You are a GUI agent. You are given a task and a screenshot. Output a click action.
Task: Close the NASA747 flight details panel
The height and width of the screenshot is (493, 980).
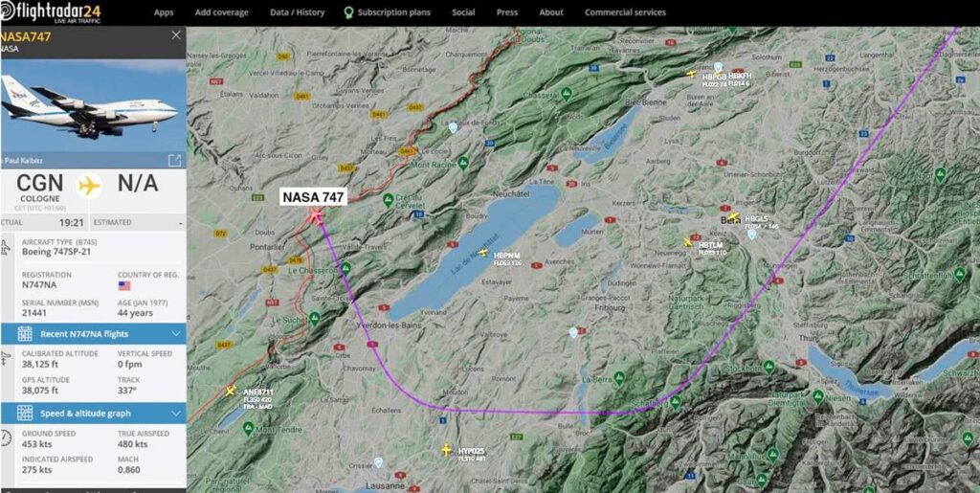click(176, 35)
